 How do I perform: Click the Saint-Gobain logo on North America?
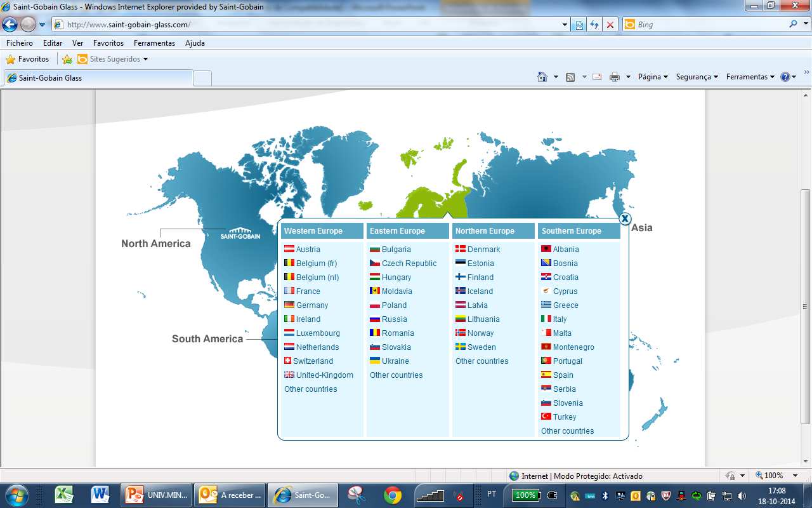point(240,232)
